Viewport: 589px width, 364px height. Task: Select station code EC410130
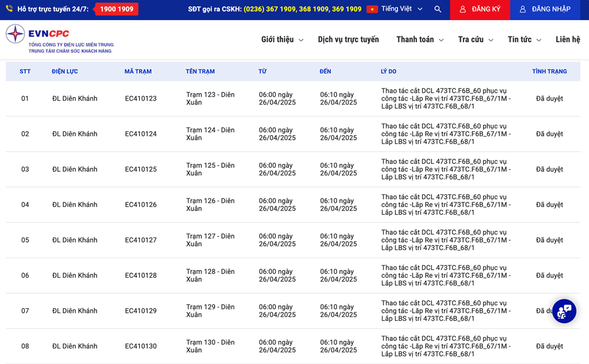[141, 346]
